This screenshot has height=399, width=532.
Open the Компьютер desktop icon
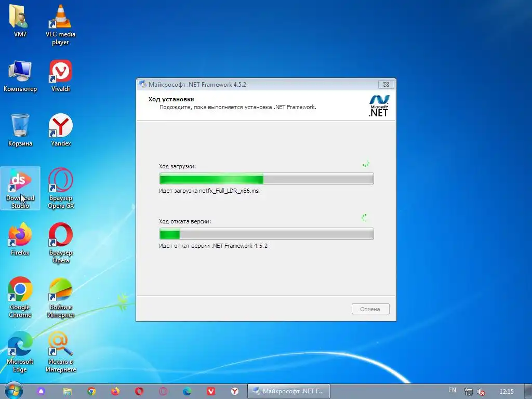click(x=20, y=76)
